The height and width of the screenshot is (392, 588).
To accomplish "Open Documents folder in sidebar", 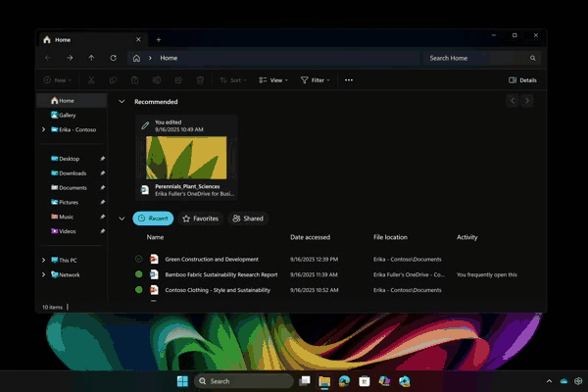I will pyautogui.click(x=72, y=187).
